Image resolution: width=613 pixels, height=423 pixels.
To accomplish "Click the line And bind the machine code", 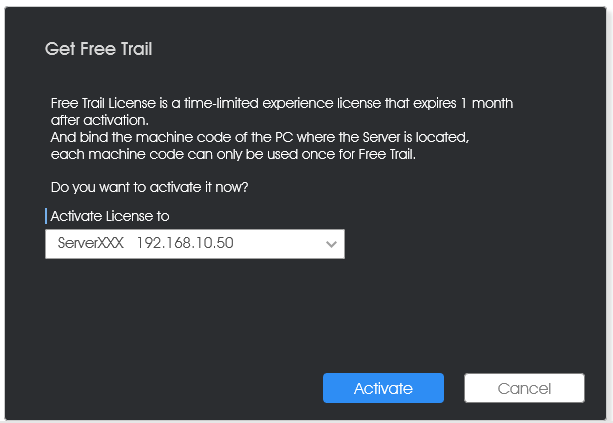I will (x=260, y=138).
